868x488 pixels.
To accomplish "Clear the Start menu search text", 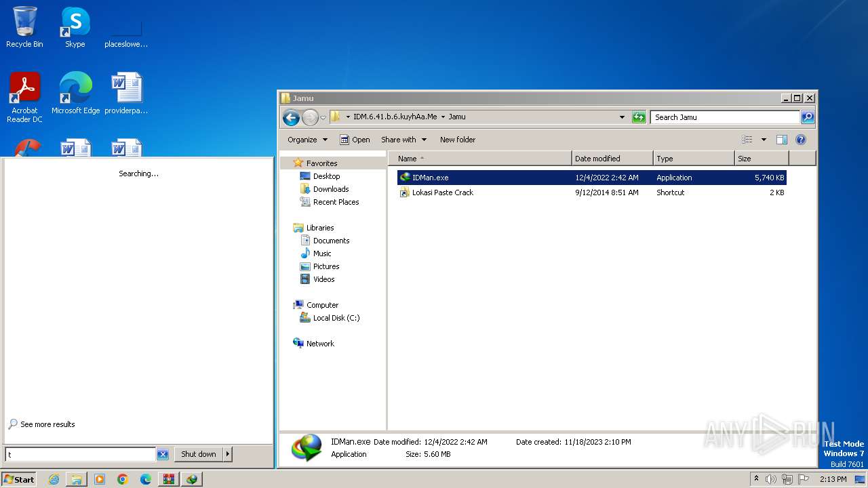I will 163,455.
